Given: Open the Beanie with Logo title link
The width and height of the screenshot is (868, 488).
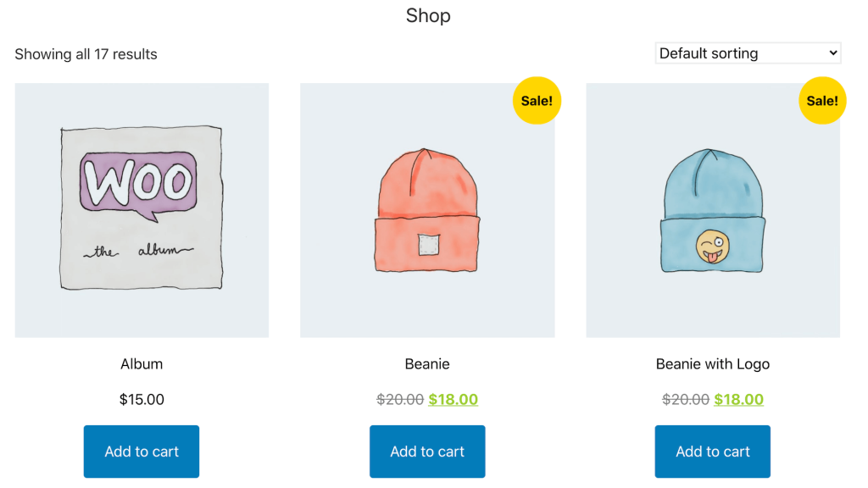Looking at the screenshot, I should (712, 363).
